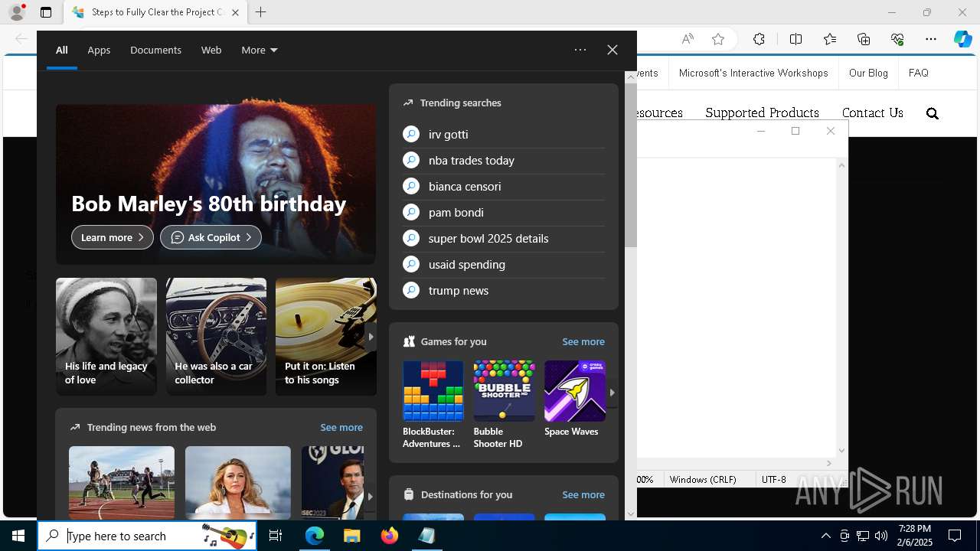Screen dimensions: 980x551
Task: Show hidden system tray icons
Action: click(x=825, y=536)
